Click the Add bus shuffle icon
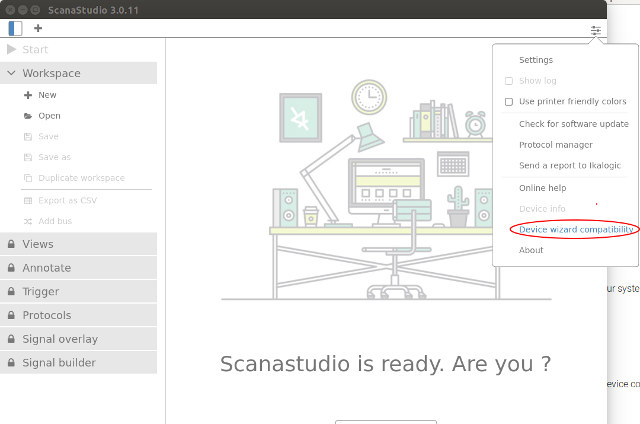The height and width of the screenshot is (424, 640). click(x=28, y=221)
